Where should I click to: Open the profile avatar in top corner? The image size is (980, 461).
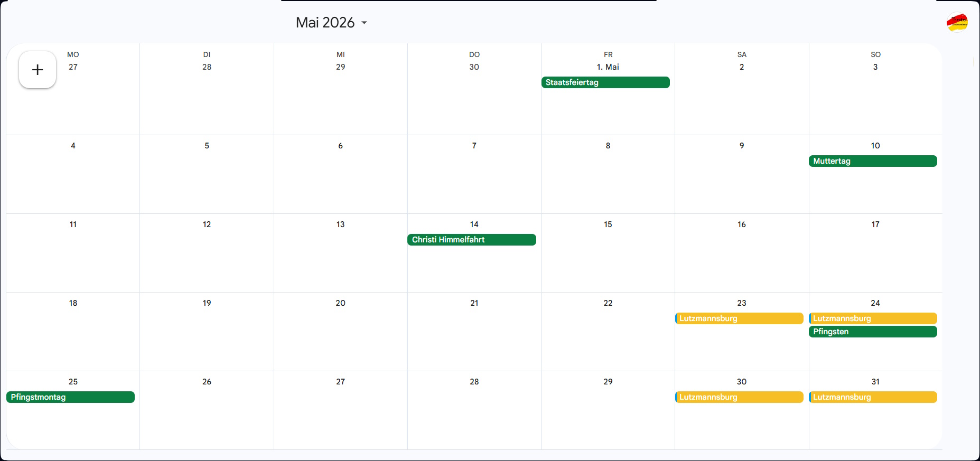coord(957,22)
